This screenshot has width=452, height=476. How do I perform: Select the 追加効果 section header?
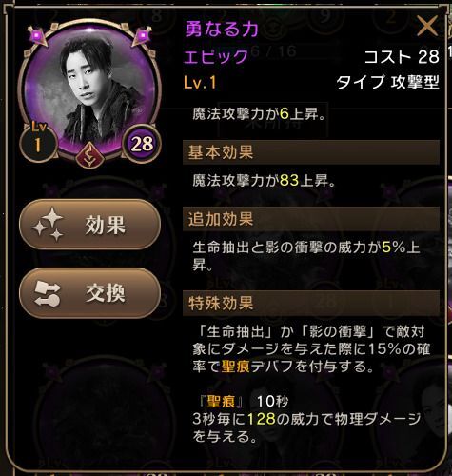point(311,219)
